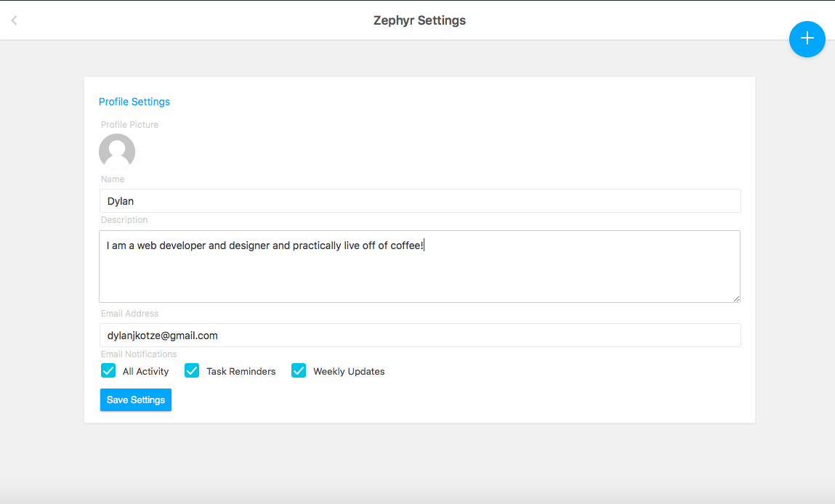Click the Profile Settings heading
Viewport: 835px width, 504px height.
click(x=134, y=102)
